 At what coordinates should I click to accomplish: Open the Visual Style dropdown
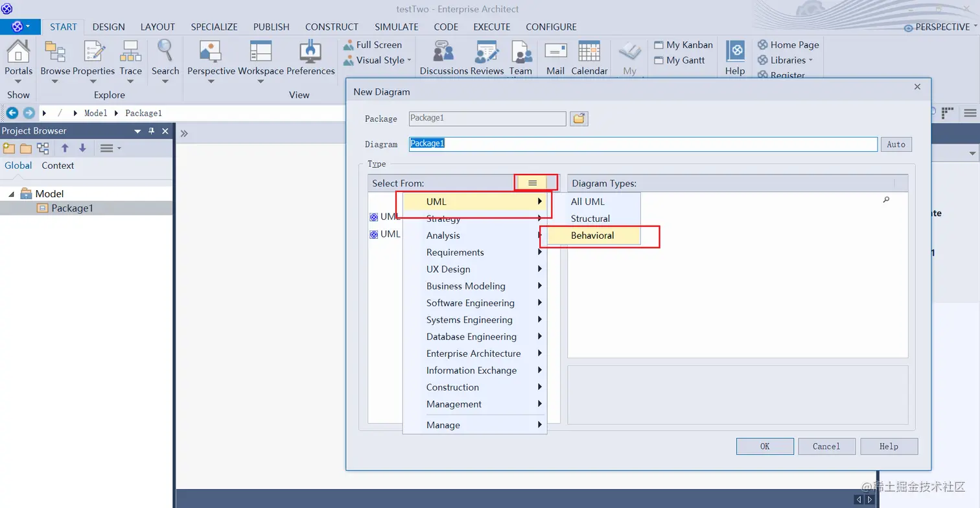[x=378, y=60]
